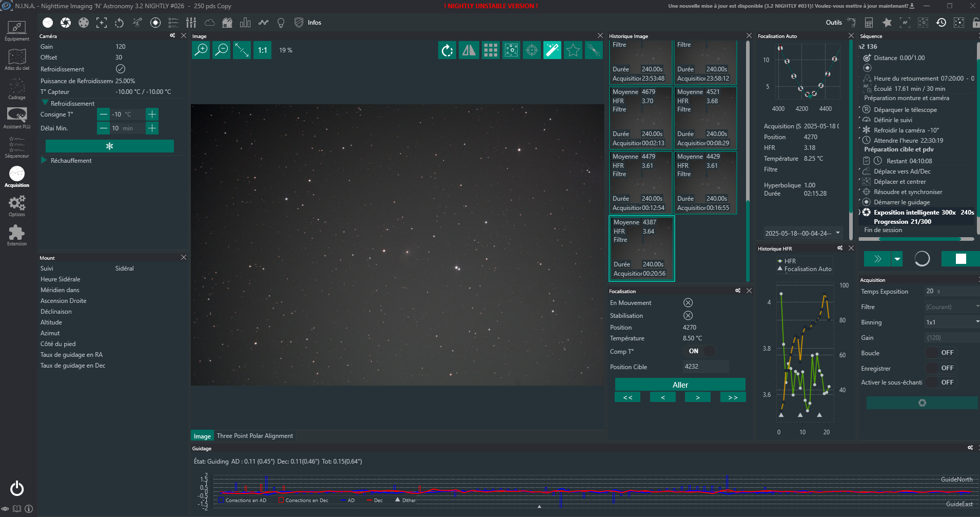Open the Cadrage framing assistant
This screenshot has width=980, height=517.
(17, 89)
